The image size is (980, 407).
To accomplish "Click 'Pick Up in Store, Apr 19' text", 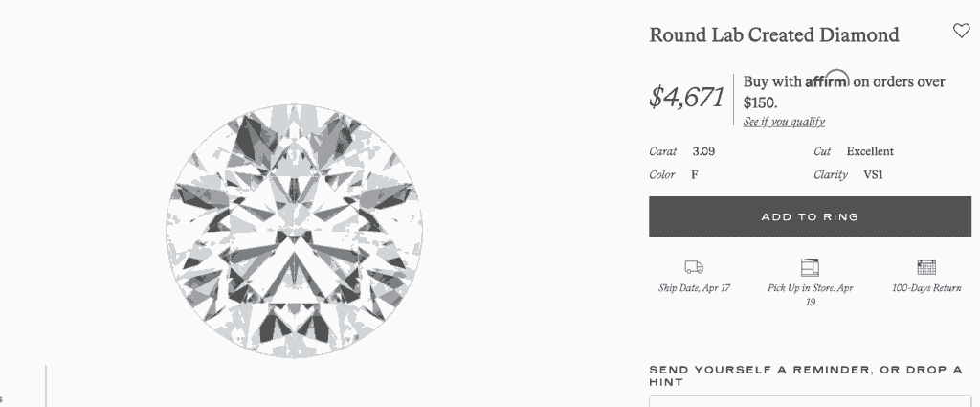I will pos(810,294).
